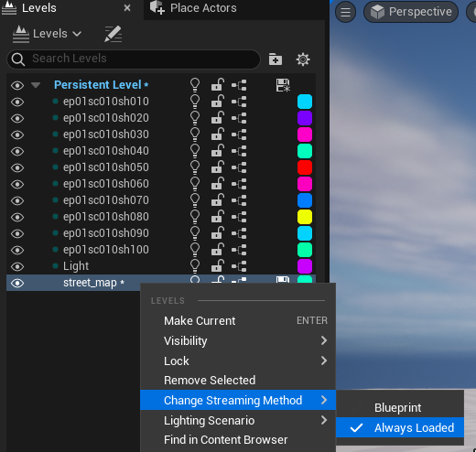Hide the ep01sc010sh020 level with eye icon
476x452 pixels.
pyautogui.click(x=17, y=118)
